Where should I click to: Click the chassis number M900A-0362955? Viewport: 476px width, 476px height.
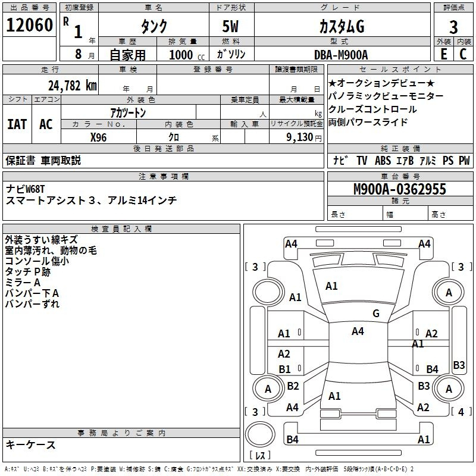point(399,189)
